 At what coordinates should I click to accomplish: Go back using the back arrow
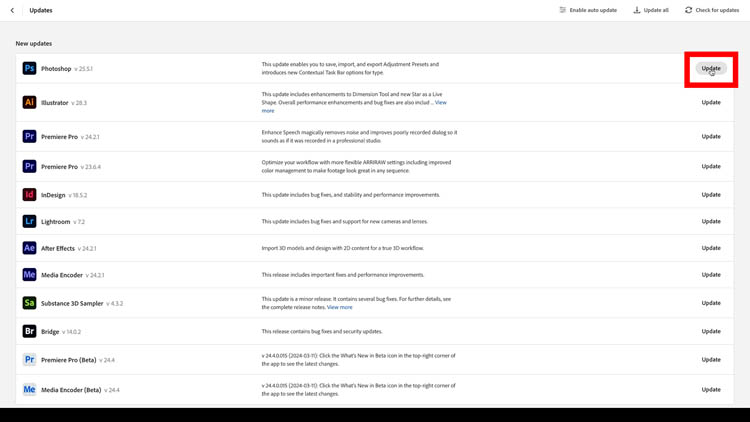point(12,10)
